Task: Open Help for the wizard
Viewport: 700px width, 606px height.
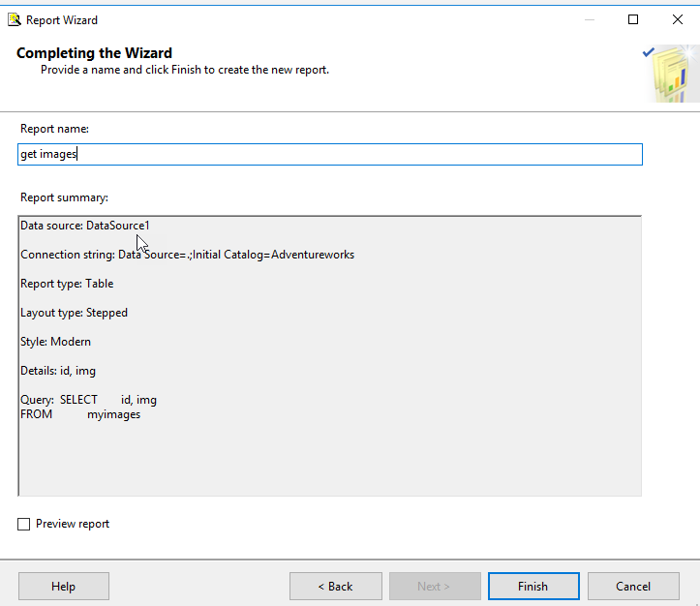Action: (64, 587)
